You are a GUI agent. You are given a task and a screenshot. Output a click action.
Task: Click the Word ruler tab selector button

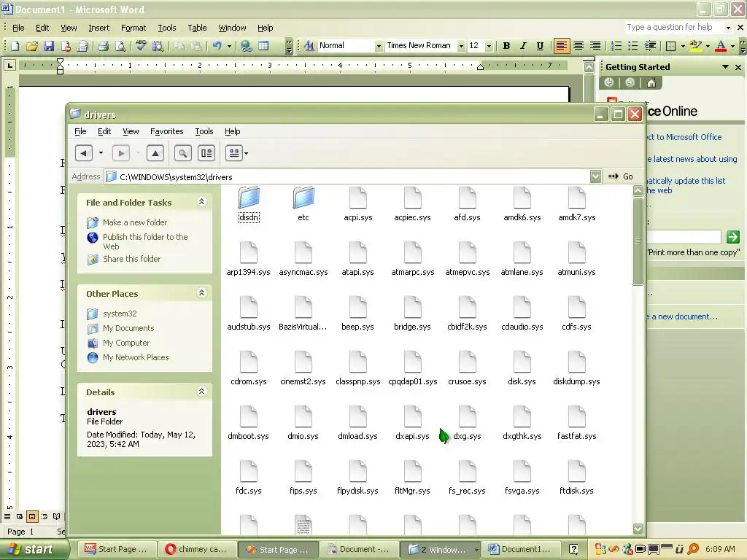pos(9,65)
